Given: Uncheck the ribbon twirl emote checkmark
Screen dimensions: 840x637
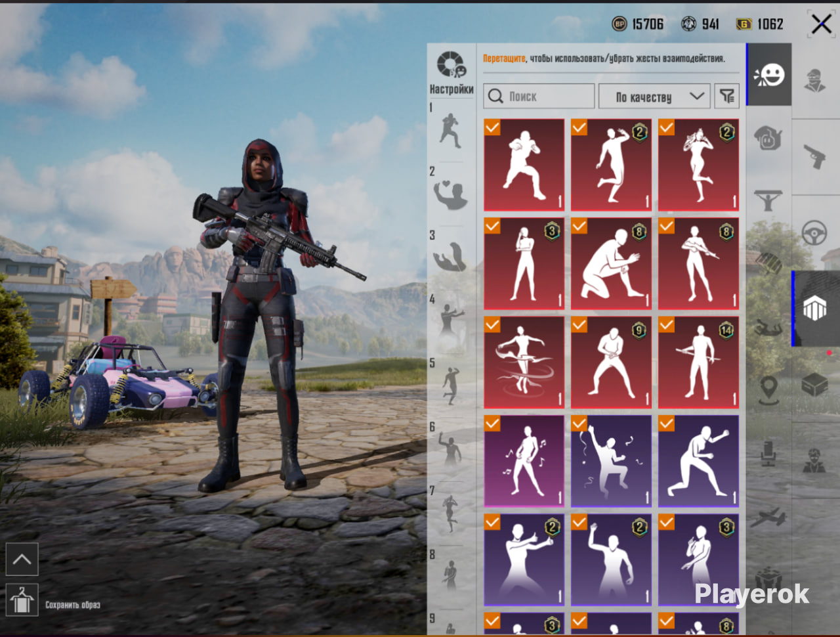Looking at the screenshot, I should click(x=492, y=324).
